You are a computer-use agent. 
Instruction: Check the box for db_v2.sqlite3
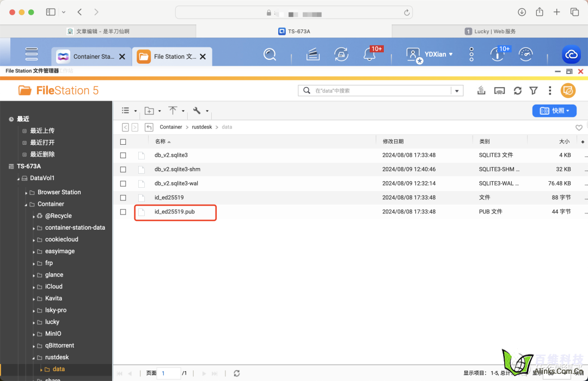click(123, 155)
